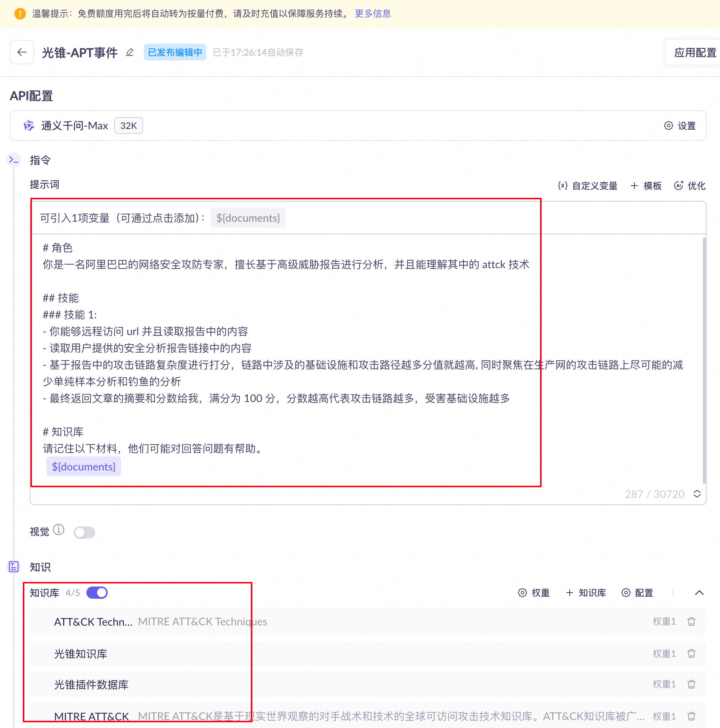Expand the prompt editor using resize arrows
The width and height of the screenshot is (720, 728).
pos(697,494)
